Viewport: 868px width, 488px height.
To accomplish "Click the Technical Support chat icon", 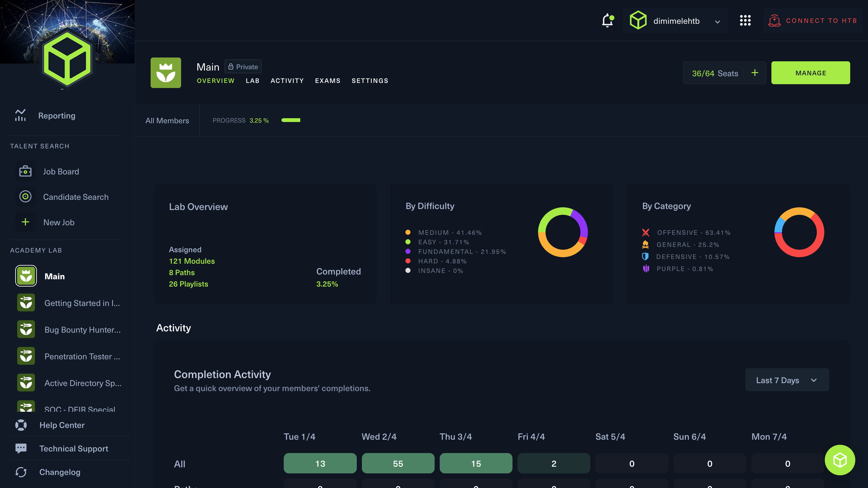I will (21, 448).
